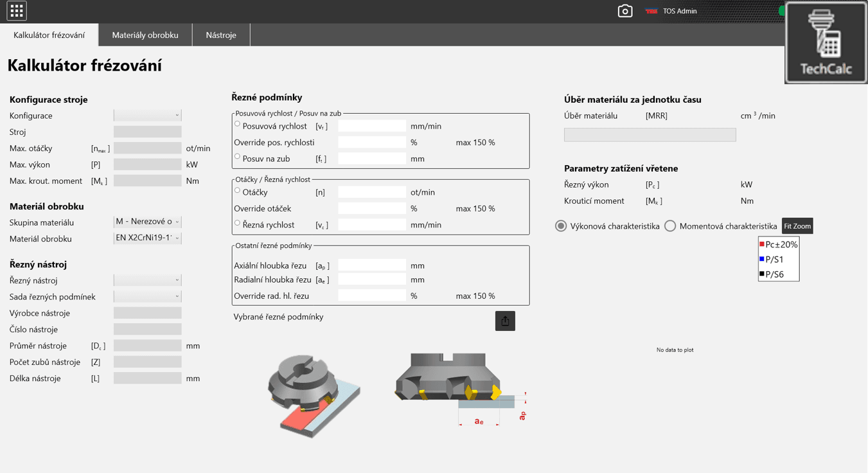Click the red Pc±20% legend swatch

pos(762,244)
